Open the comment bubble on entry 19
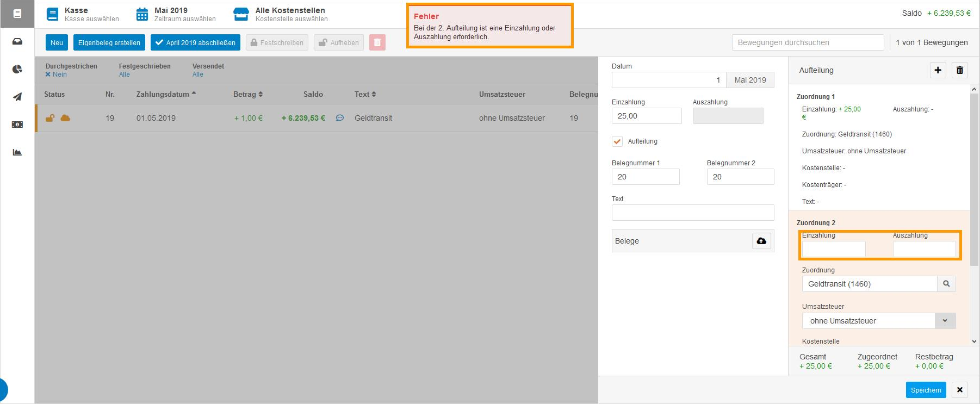This screenshot has height=404, width=980. click(340, 118)
